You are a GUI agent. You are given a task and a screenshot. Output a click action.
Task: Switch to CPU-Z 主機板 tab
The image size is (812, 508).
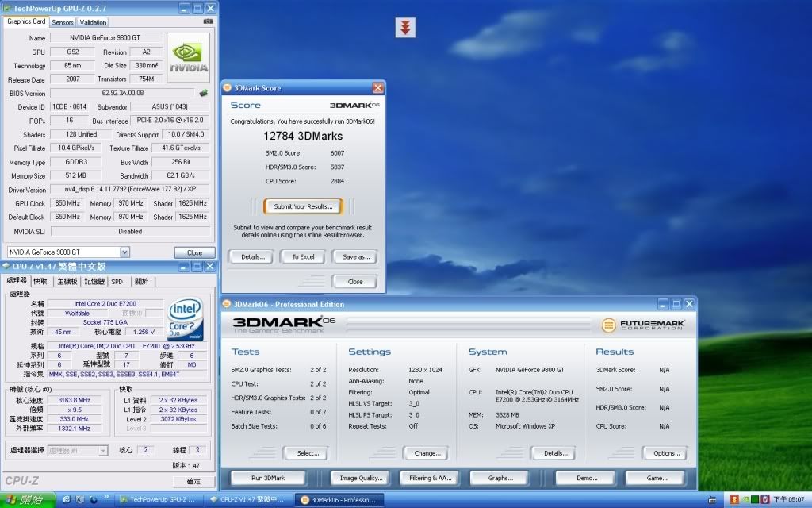(67, 282)
